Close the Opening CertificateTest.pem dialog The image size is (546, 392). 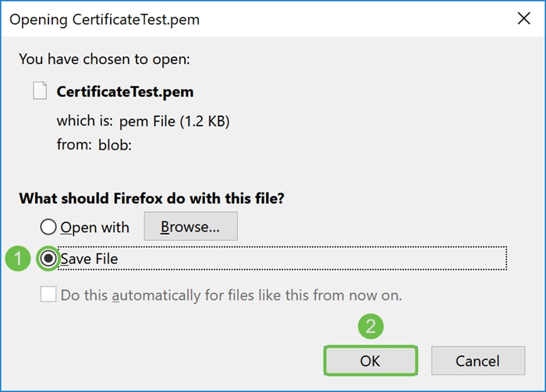(x=523, y=19)
